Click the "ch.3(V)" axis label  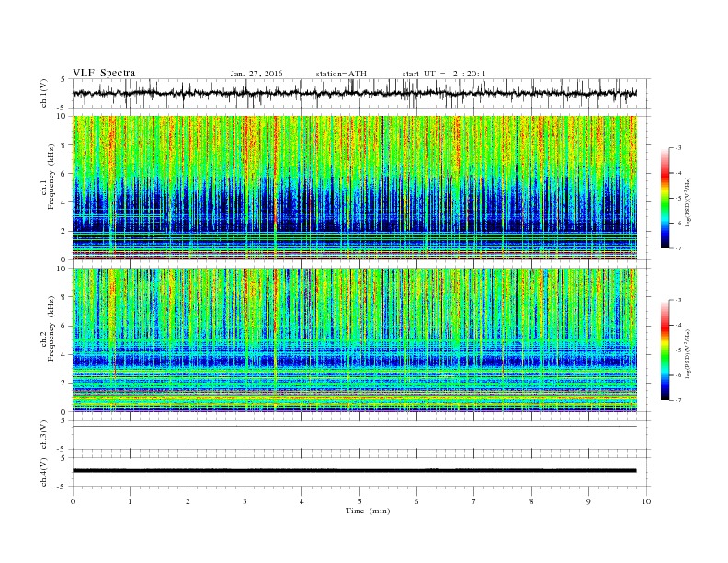pyautogui.click(x=44, y=436)
